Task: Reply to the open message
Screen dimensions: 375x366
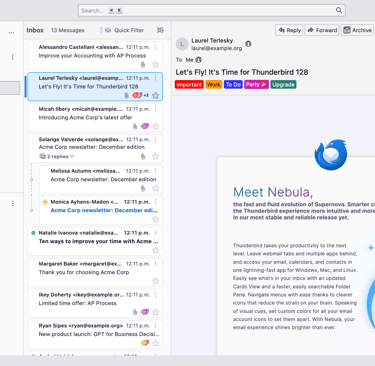Action: coord(289,30)
